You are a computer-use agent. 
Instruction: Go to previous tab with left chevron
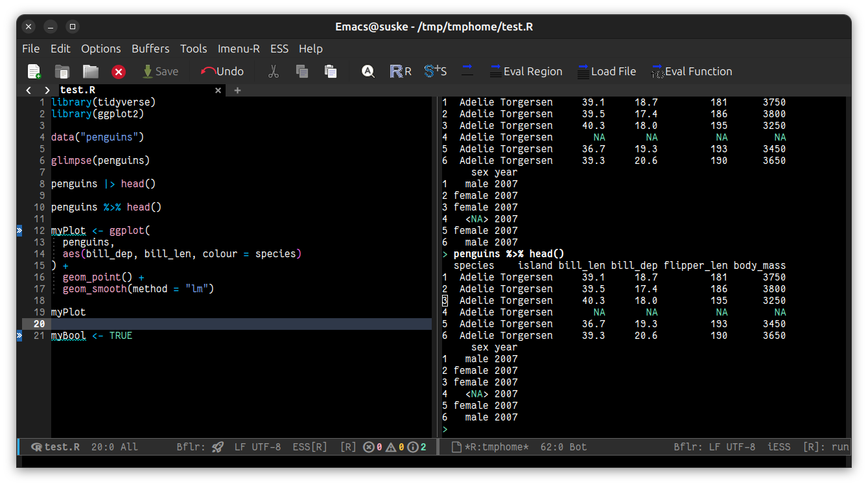pyautogui.click(x=29, y=91)
